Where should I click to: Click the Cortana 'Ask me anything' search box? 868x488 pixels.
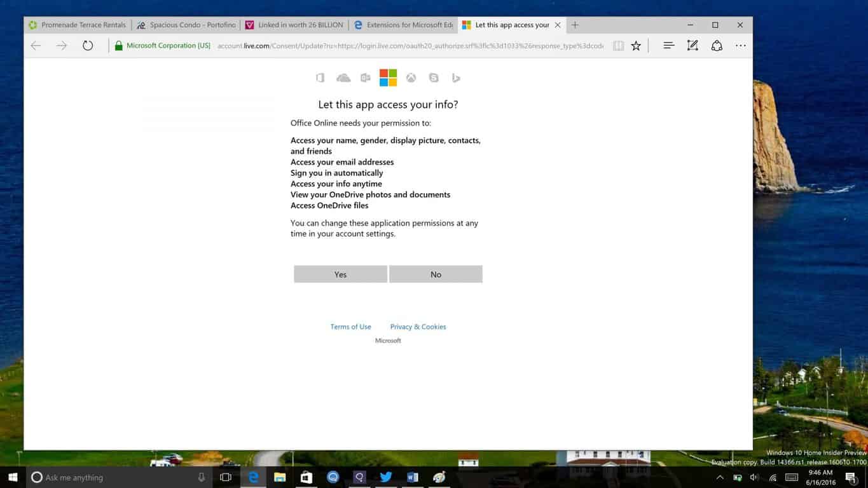click(120, 477)
